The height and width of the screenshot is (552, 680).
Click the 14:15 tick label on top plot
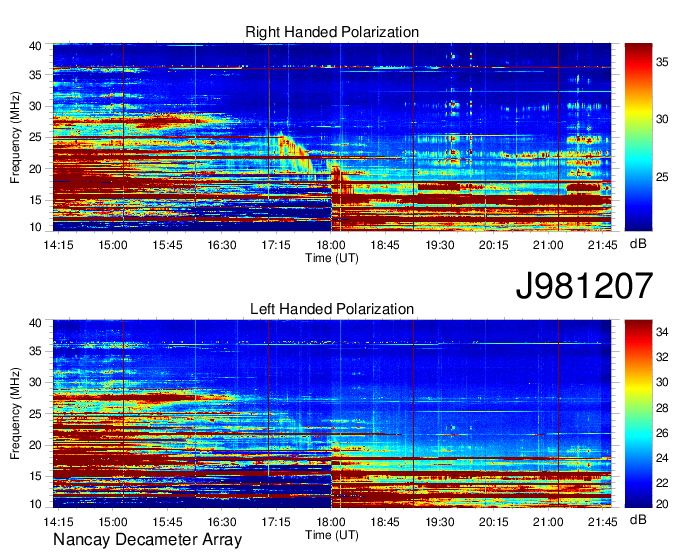tap(59, 245)
